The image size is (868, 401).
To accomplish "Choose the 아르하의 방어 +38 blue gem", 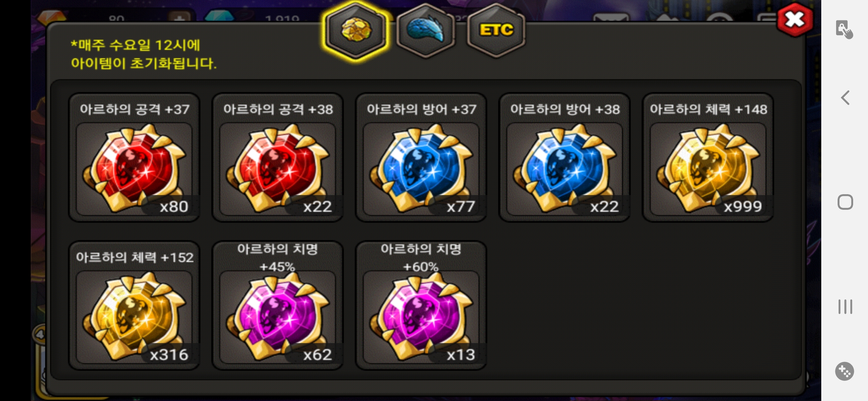I will click(x=565, y=157).
